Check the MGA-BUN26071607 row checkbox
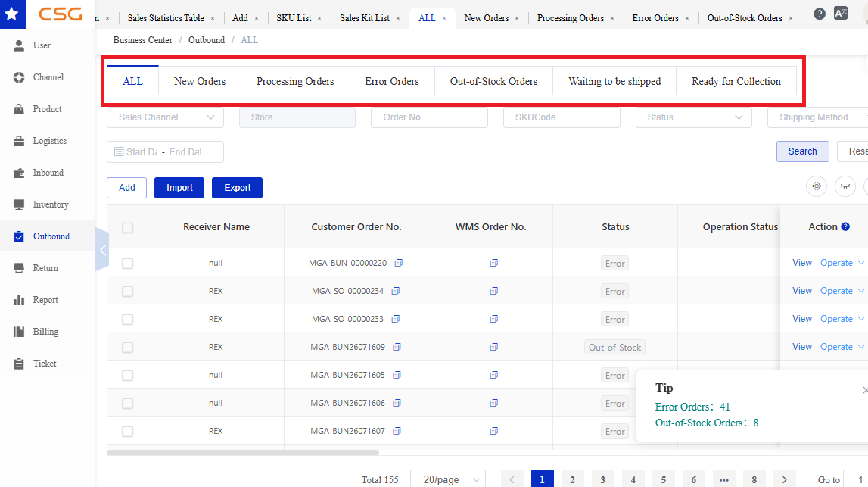 coord(127,432)
